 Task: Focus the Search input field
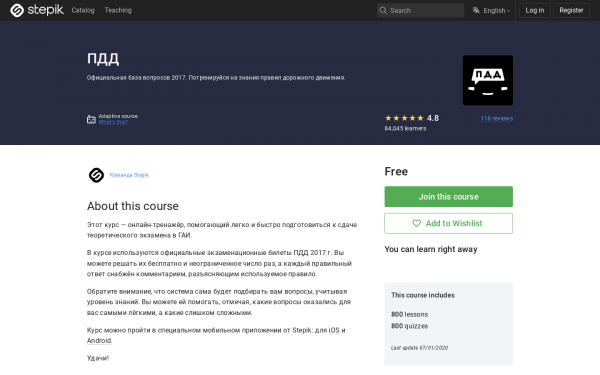tap(420, 11)
